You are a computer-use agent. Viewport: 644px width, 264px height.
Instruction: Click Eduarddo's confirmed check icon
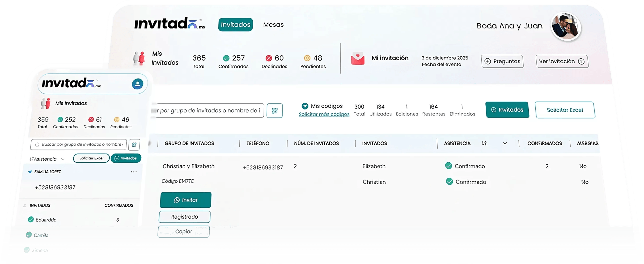[31, 219]
